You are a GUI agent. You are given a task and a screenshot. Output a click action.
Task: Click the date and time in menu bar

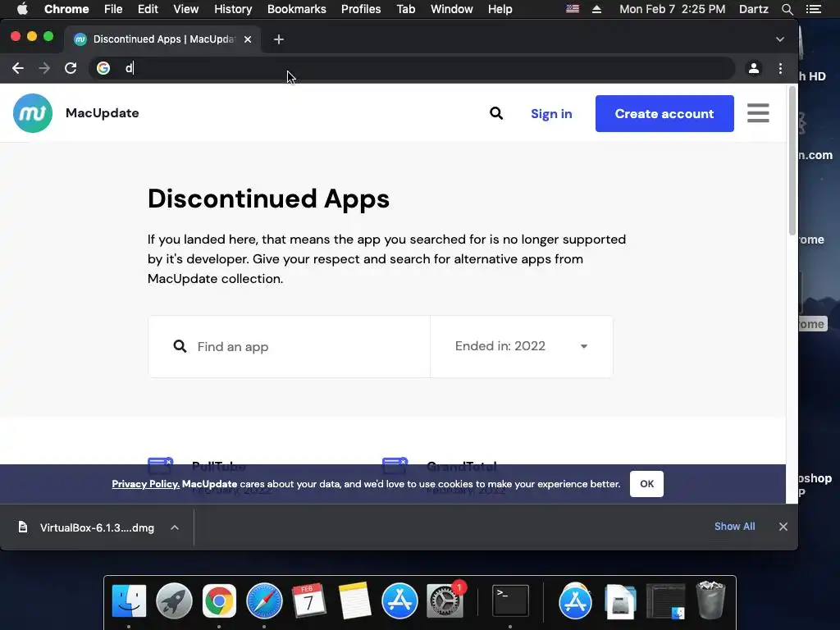pyautogui.click(x=673, y=9)
